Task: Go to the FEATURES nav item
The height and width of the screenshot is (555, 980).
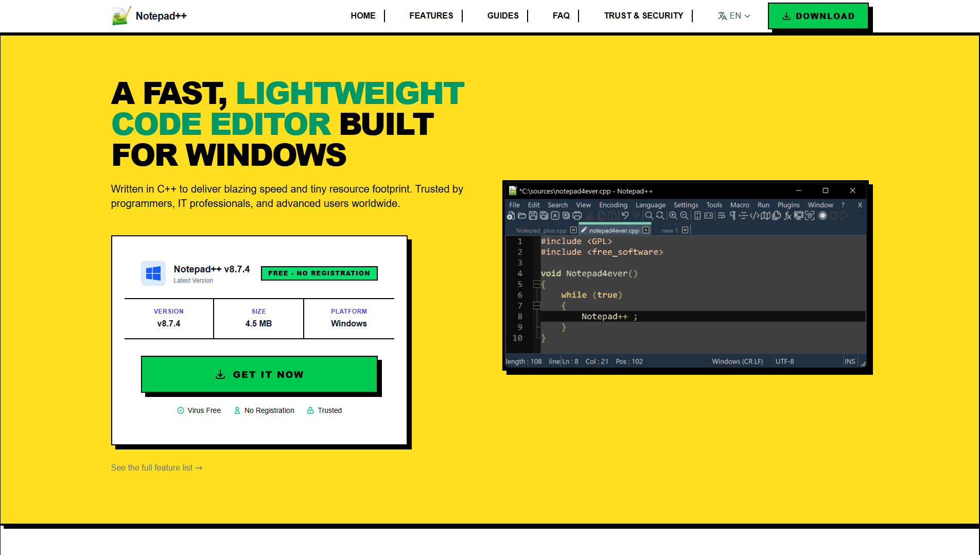Action: [x=431, y=15]
